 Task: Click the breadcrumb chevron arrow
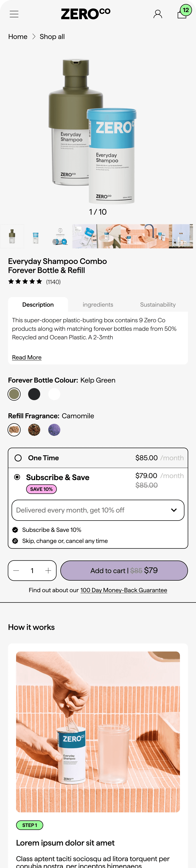point(34,37)
